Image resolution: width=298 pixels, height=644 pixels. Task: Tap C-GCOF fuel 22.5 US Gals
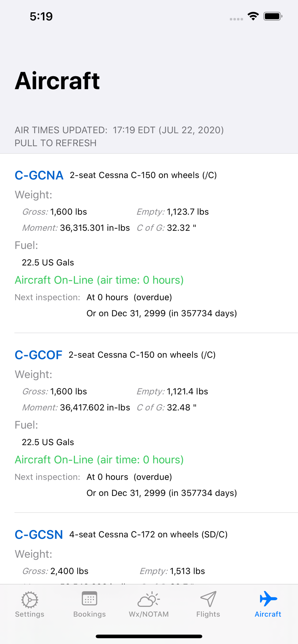click(x=48, y=442)
